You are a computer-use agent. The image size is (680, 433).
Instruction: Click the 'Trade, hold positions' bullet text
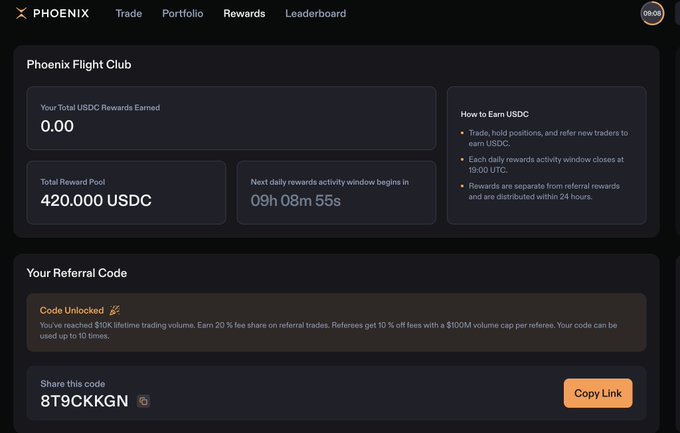(548, 138)
